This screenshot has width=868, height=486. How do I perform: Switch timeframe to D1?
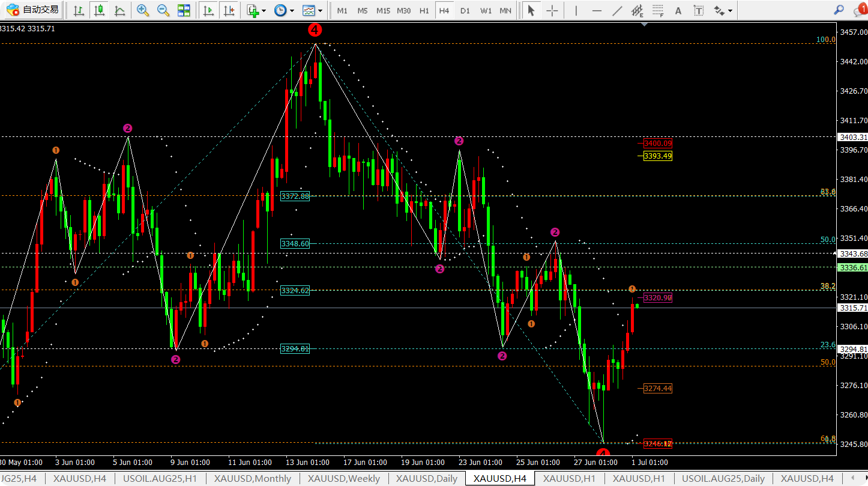(465, 11)
